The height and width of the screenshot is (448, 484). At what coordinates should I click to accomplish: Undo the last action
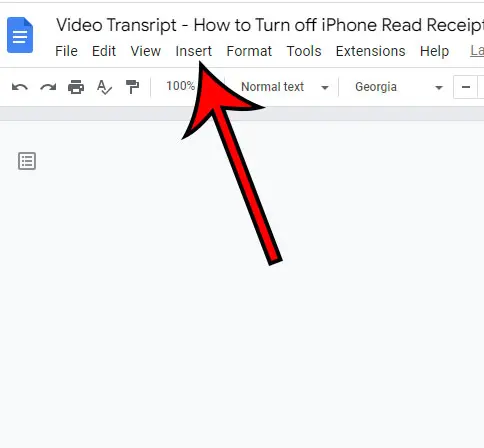coord(20,87)
